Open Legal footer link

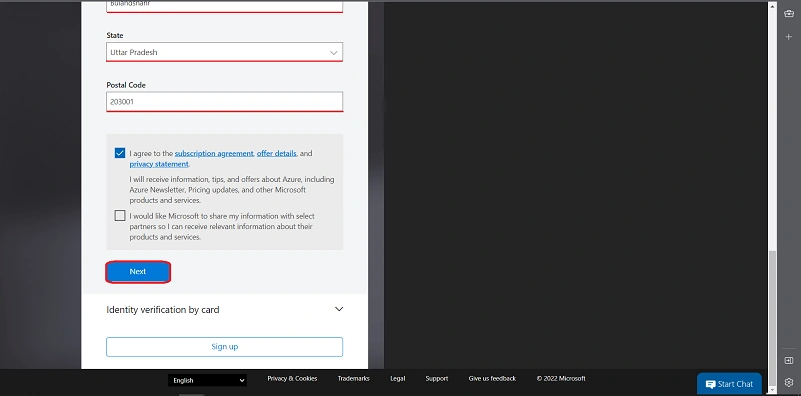tap(397, 379)
